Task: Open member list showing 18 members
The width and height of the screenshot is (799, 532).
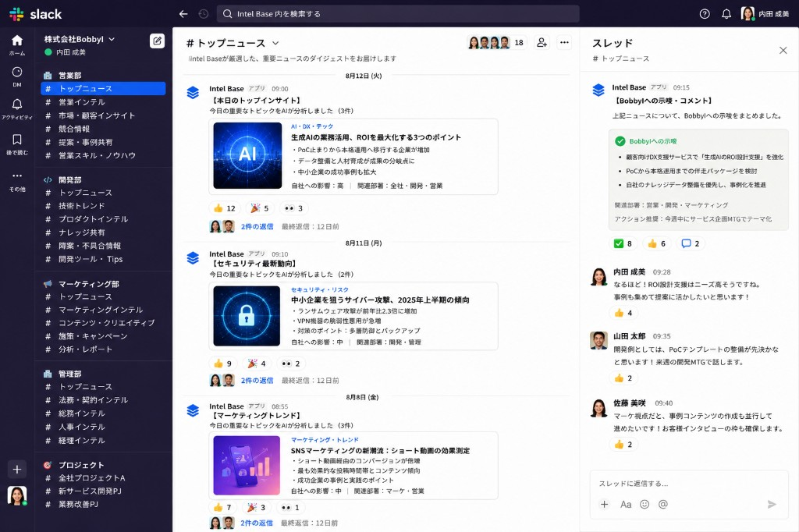Action: click(496, 42)
